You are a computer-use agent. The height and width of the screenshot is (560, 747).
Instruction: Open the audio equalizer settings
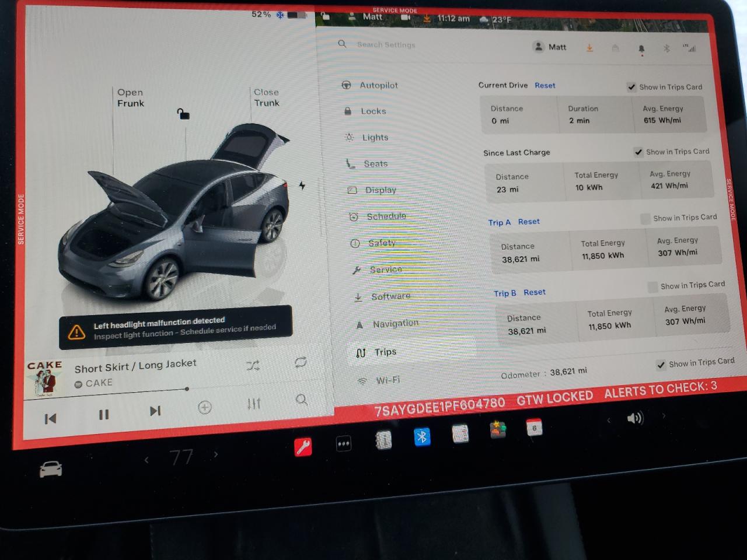click(x=254, y=404)
